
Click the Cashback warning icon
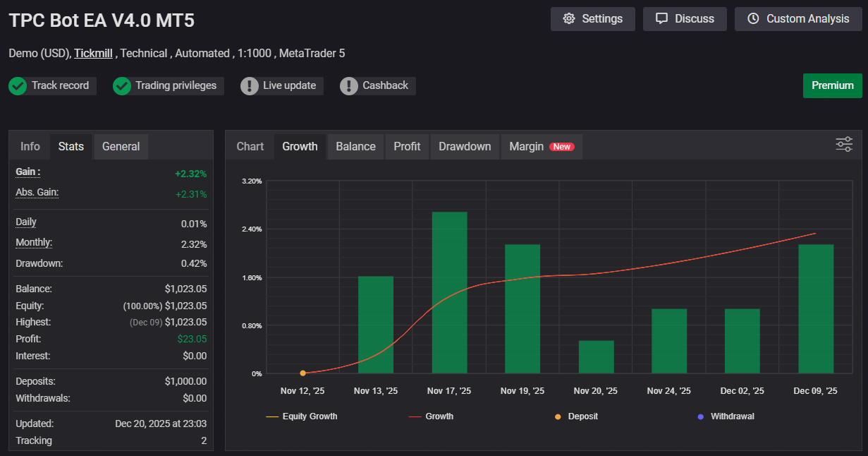pyautogui.click(x=349, y=86)
